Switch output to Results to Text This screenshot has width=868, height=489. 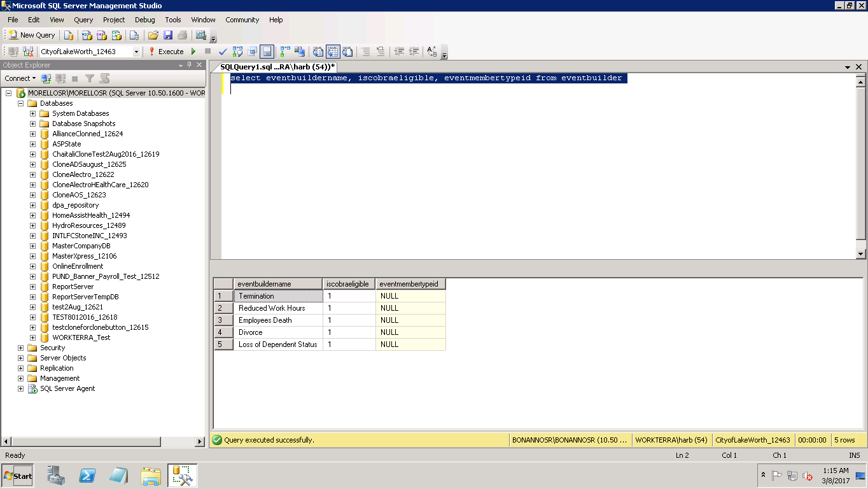coord(318,52)
